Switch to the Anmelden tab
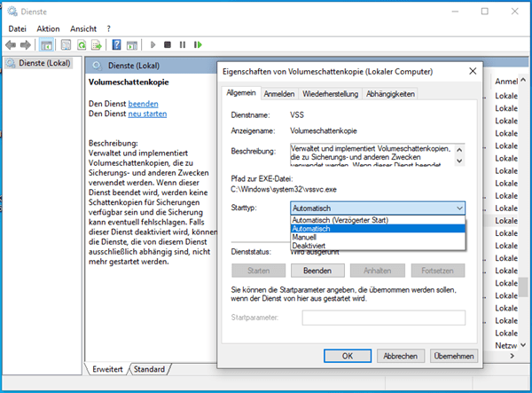 [x=279, y=94]
